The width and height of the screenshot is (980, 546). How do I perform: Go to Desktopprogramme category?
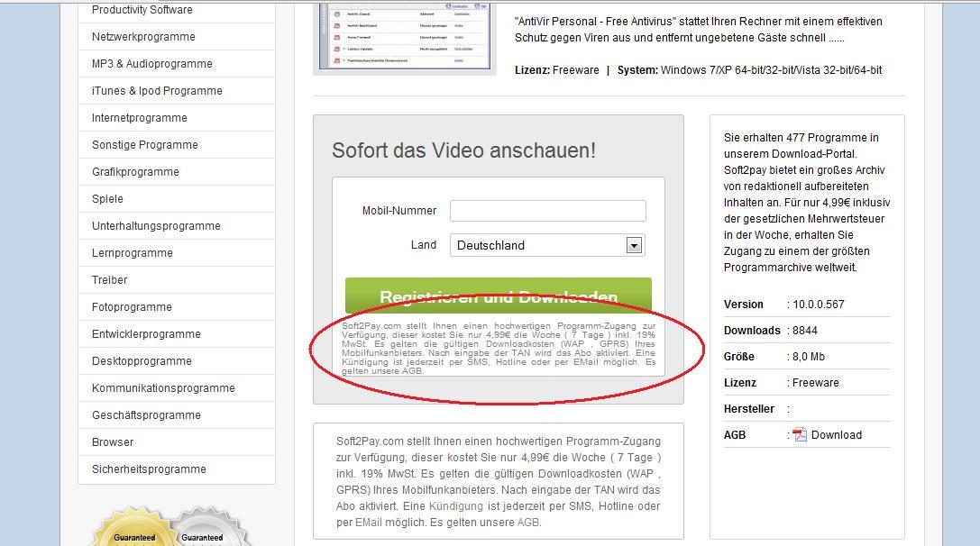coord(142,361)
